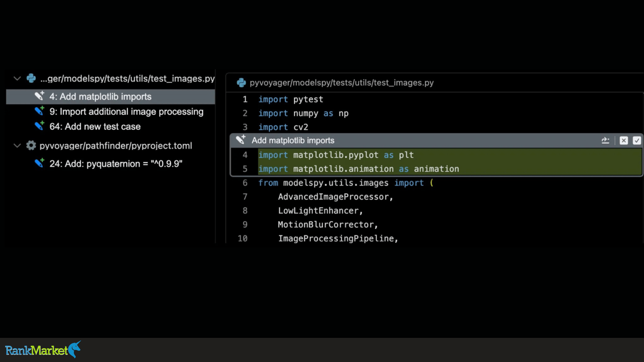The width and height of the screenshot is (644, 362).
Task: Click the Python icon next to test_images.py header
Action: pos(241,82)
